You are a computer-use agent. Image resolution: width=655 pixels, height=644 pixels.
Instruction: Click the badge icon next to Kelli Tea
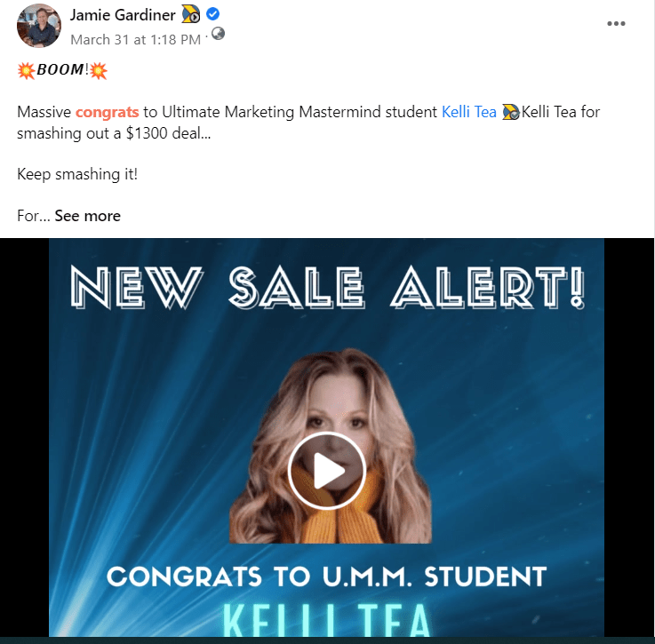[510, 112]
